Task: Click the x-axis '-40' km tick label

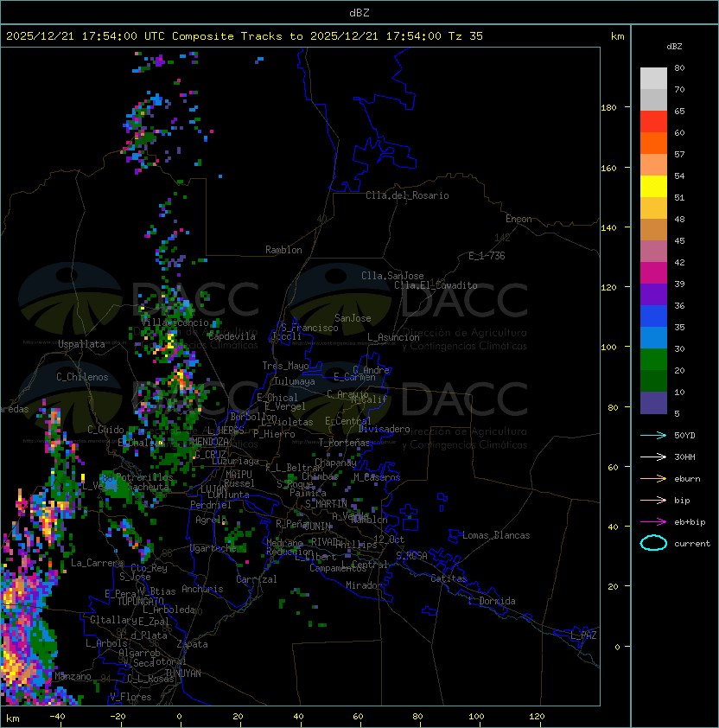Action: tap(57, 717)
